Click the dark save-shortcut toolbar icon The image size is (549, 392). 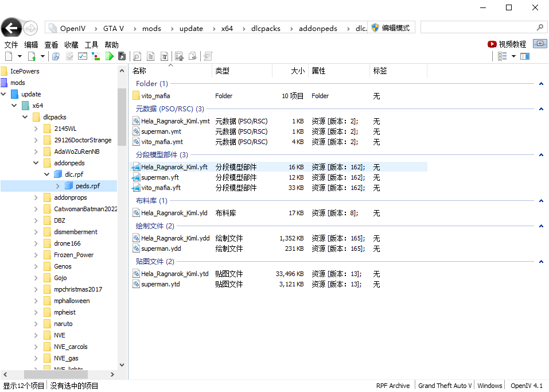tap(122, 56)
